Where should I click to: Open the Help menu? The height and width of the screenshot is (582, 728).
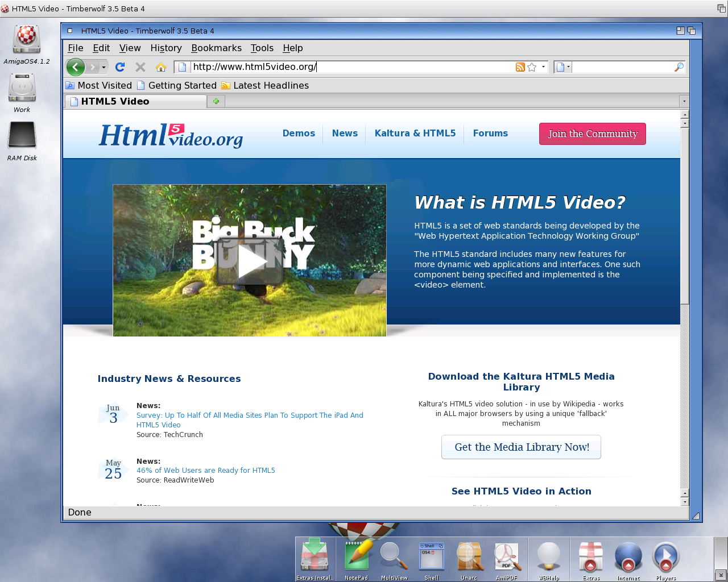(293, 48)
